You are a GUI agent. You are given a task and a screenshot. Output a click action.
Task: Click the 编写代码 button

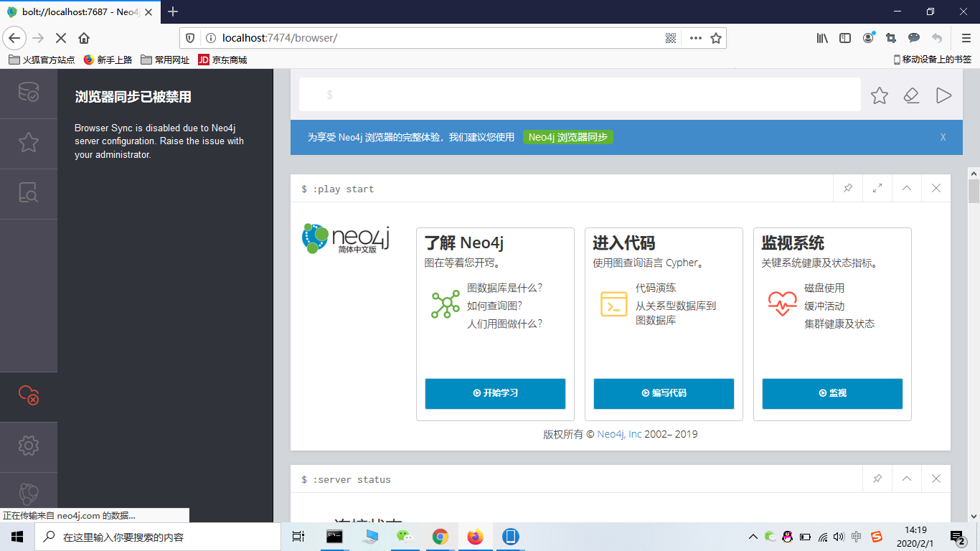[664, 393]
